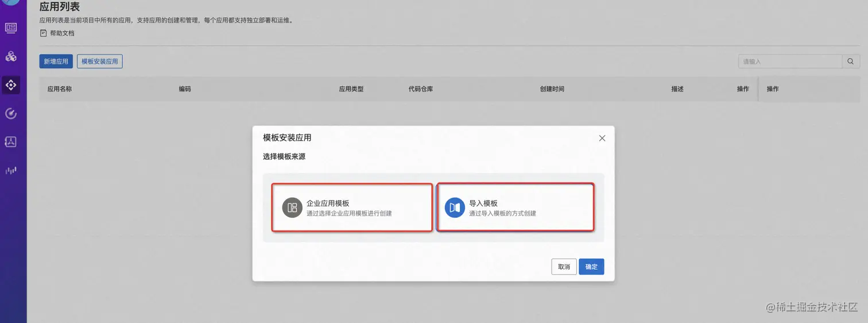Viewport: 868px width, 323px height.
Task: Click the 编码 column header
Action: click(x=185, y=89)
